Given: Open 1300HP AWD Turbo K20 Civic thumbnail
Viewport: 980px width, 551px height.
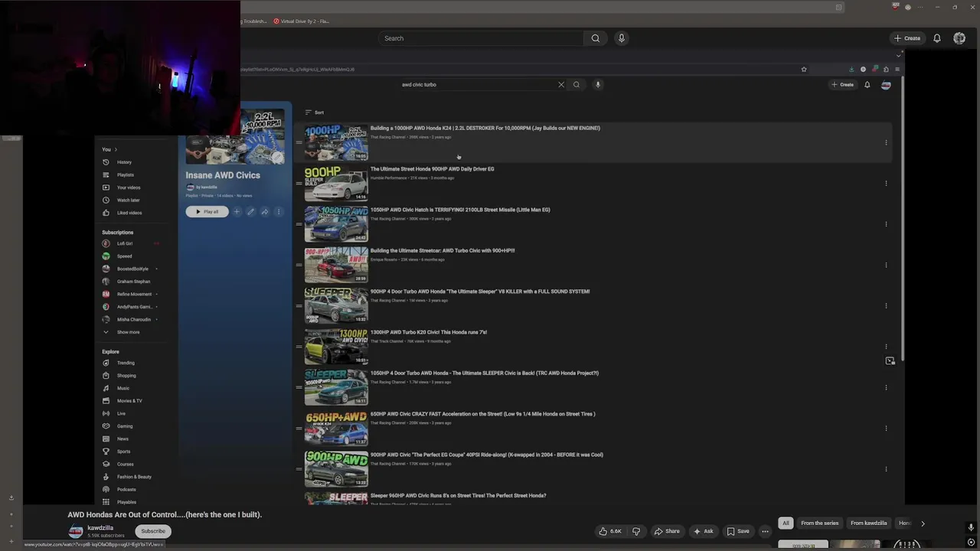Looking at the screenshot, I should point(336,347).
